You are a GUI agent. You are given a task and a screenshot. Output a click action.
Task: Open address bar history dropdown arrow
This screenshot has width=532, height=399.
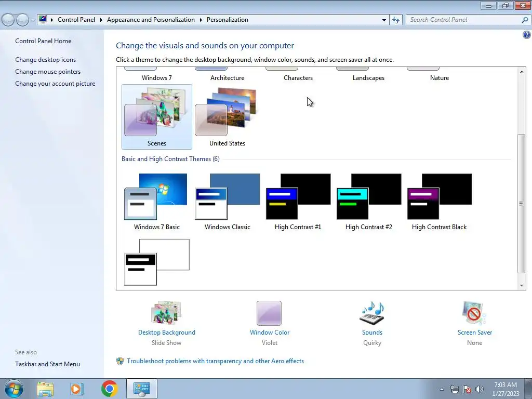tap(384, 20)
